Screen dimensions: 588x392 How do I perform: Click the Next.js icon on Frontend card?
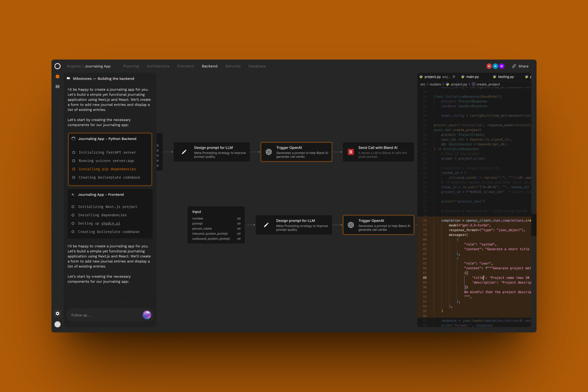pyautogui.click(x=73, y=194)
